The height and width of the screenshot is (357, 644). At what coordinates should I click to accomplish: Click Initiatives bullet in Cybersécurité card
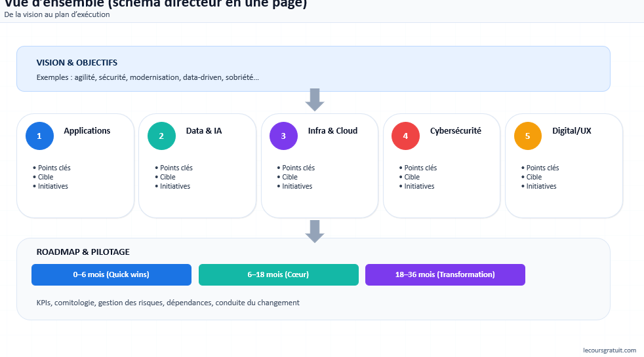coord(419,187)
